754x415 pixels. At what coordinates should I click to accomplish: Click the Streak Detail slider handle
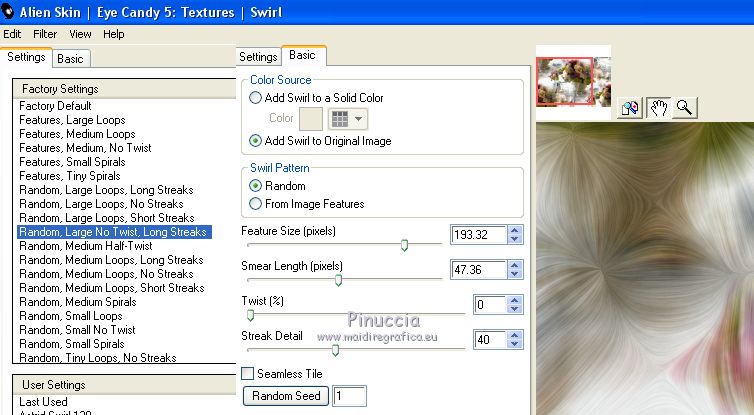335,351
